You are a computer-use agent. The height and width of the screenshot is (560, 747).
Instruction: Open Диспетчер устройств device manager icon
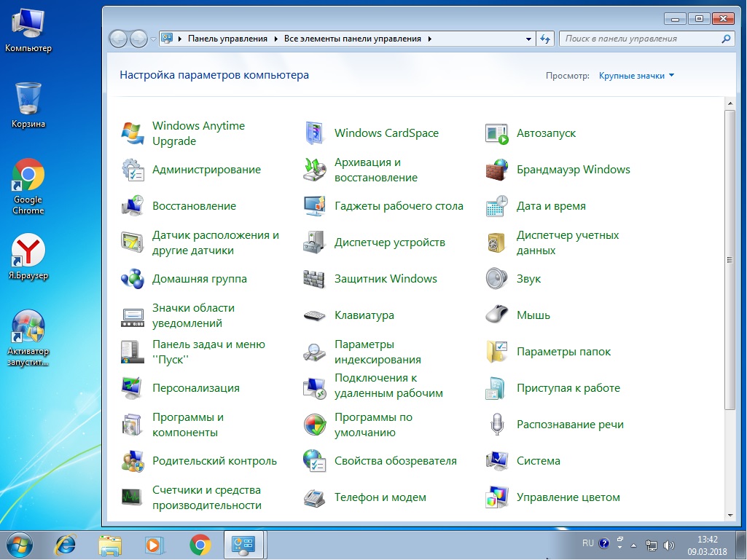pyautogui.click(x=314, y=242)
